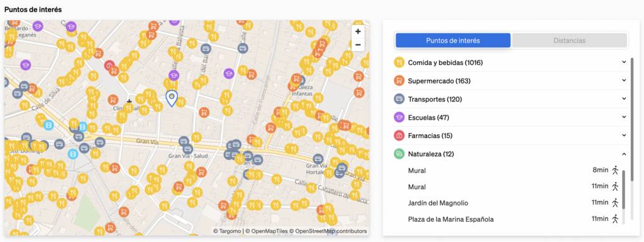
Task: Click the walking icon beside Jardín del Magnolio
Action: click(x=615, y=202)
